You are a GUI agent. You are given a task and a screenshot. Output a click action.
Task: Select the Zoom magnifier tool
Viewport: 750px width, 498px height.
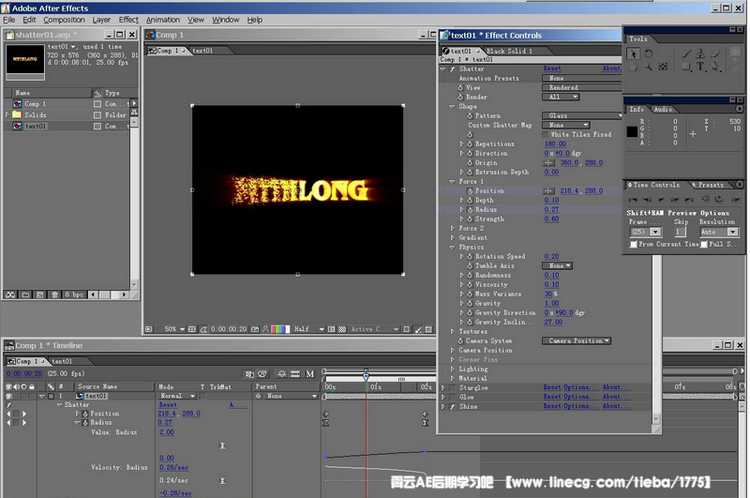[649, 67]
